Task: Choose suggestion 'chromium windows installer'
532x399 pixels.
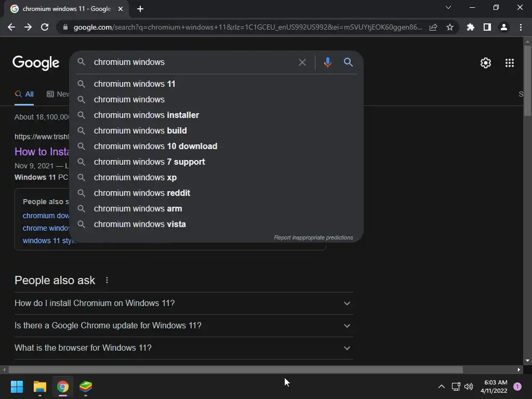Action: pos(216,115)
